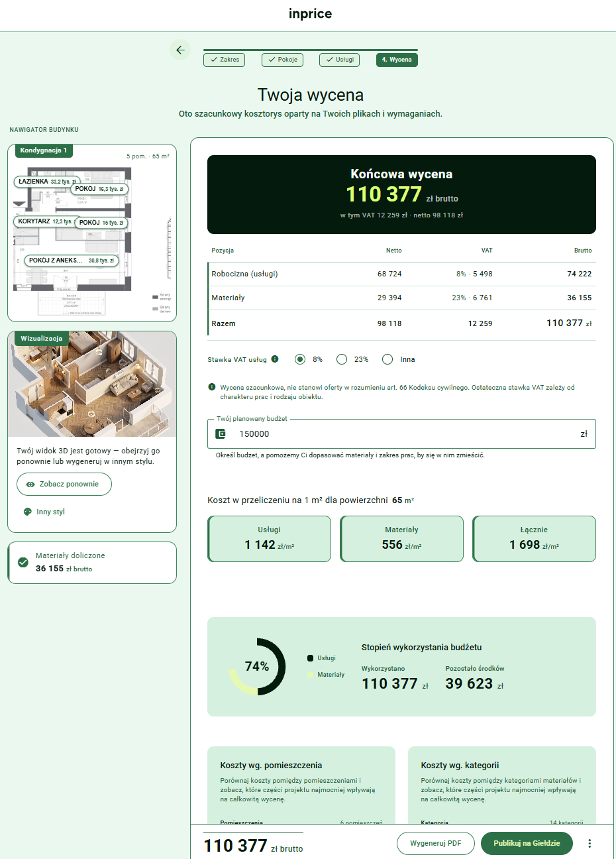Select the 23% VAT rate option
The image size is (616, 859).
pyautogui.click(x=342, y=359)
